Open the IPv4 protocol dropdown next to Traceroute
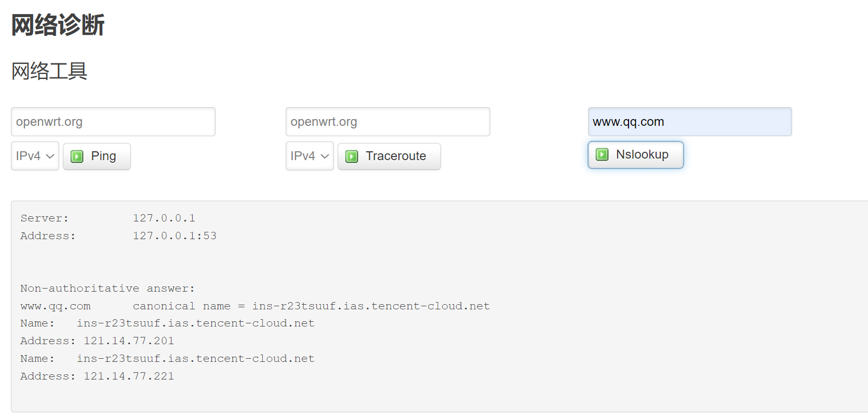The image size is (868, 418). tap(309, 156)
